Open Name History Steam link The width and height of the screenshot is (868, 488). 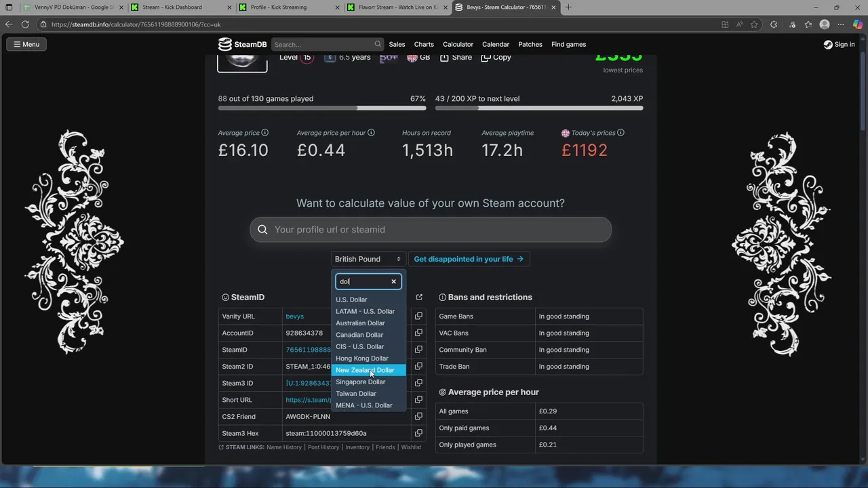click(284, 447)
